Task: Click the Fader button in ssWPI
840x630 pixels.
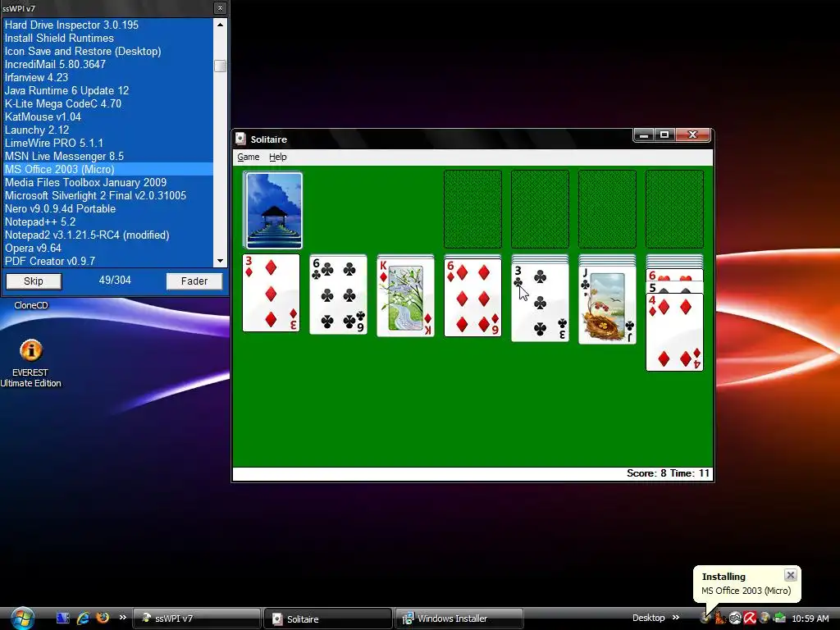Action: (x=194, y=281)
